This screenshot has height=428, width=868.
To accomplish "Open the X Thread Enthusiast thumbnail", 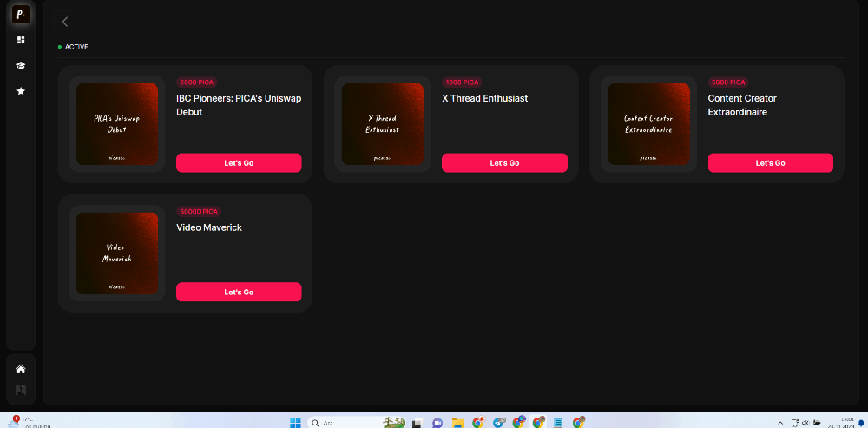I will pyautogui.click(x=383, y=124).
